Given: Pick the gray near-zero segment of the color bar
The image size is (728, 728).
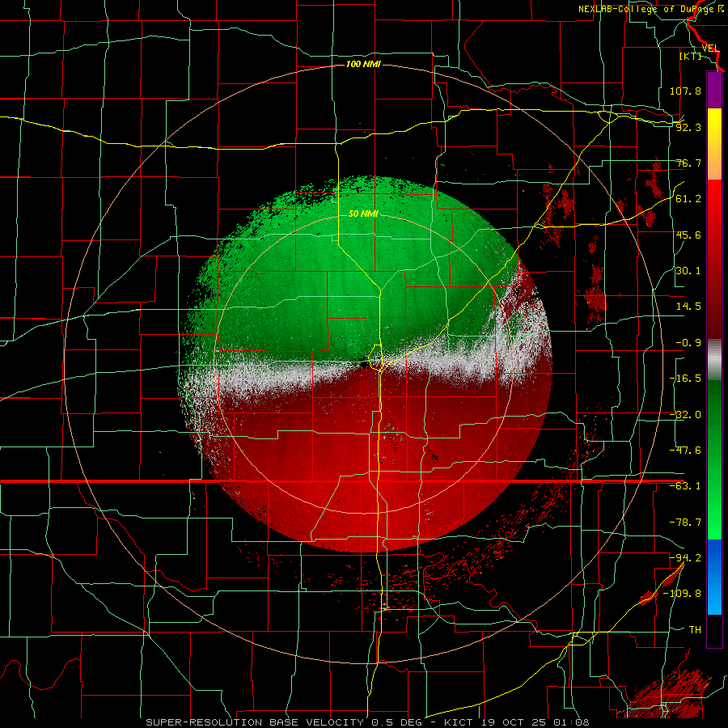Looking at the screenshot, I should tap(714, 360).
